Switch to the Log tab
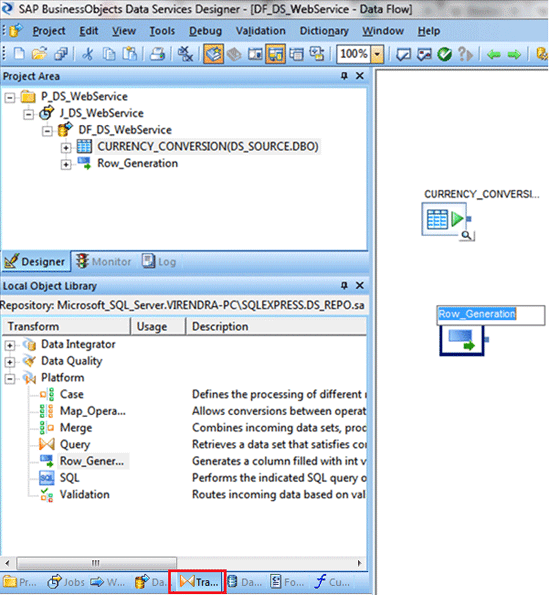This screenshot has height=595, width=550. click(x=159, y=261)
